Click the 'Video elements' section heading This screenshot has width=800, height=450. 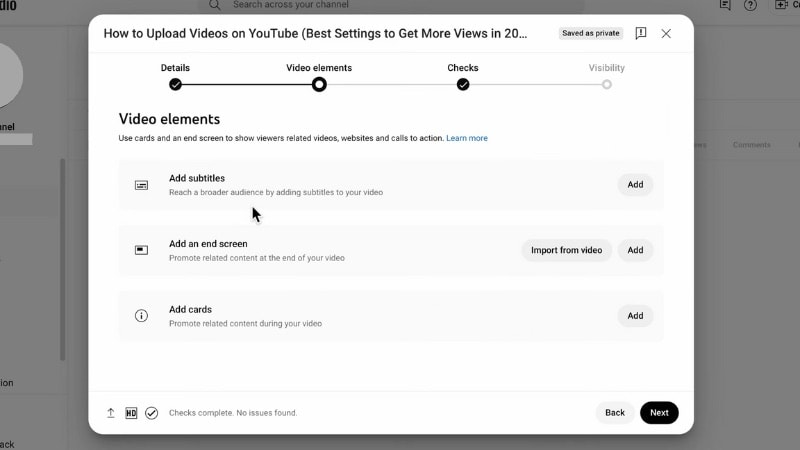tap(169, 119)
